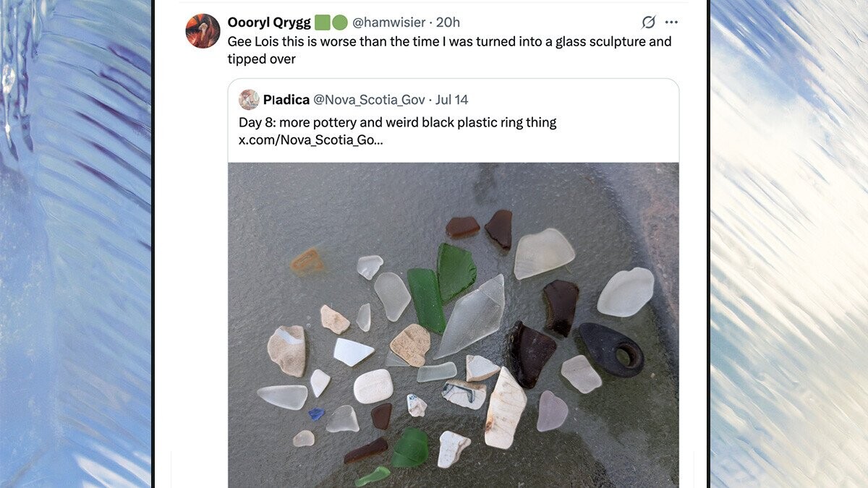Open the @hamwisier handle link

388,22
